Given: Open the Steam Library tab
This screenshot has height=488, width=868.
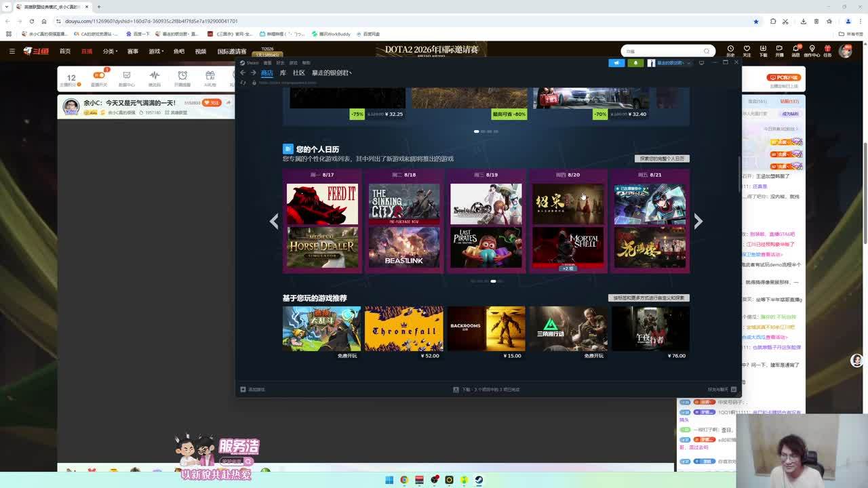Looking at the screenshot, I should (283, 73).
